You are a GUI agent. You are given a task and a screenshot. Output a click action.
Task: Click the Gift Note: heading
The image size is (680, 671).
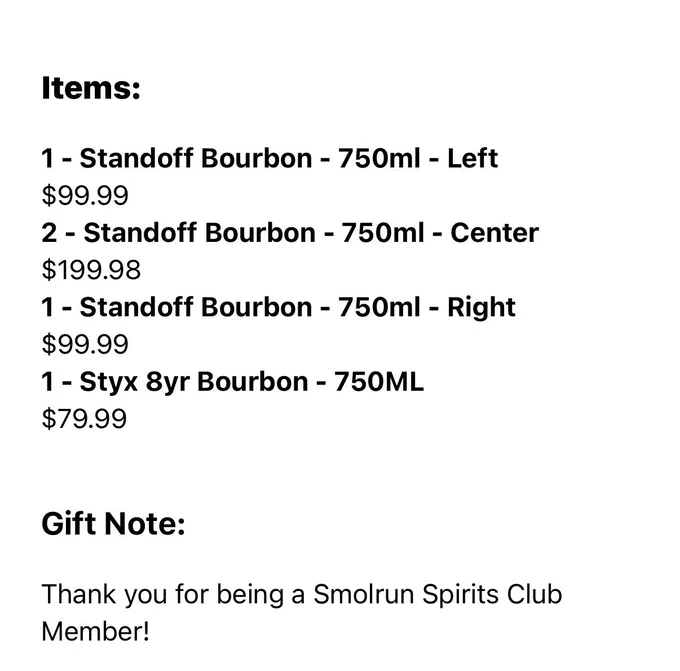pyautogui.click(x=113, y=524)
